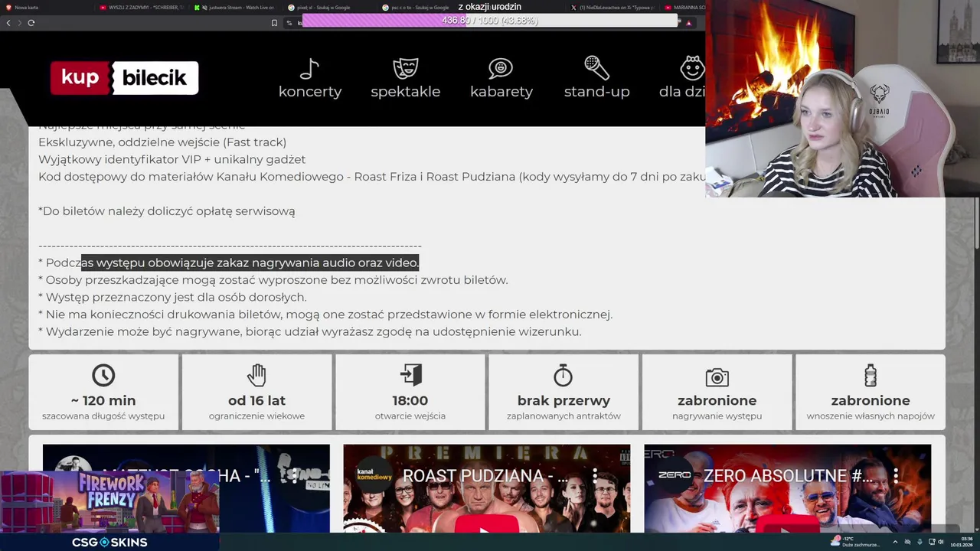
Task: Open the kabarety category with smiley icon
Action: [501, 78]
